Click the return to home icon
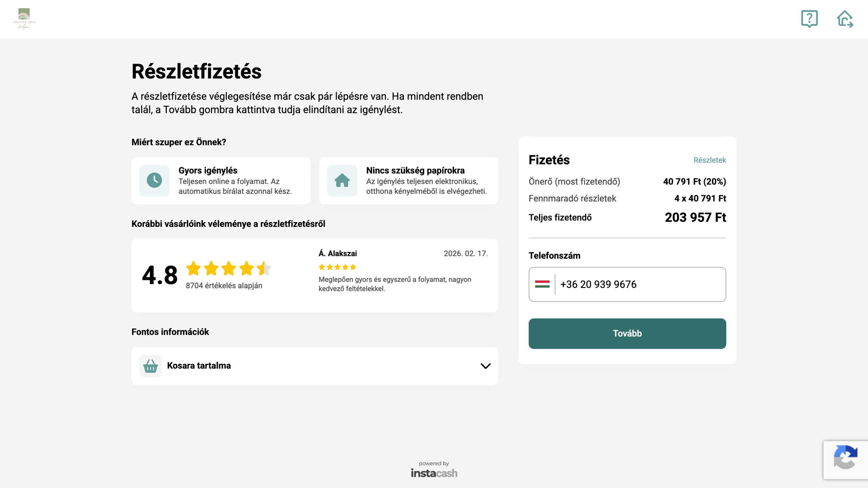 845,19
